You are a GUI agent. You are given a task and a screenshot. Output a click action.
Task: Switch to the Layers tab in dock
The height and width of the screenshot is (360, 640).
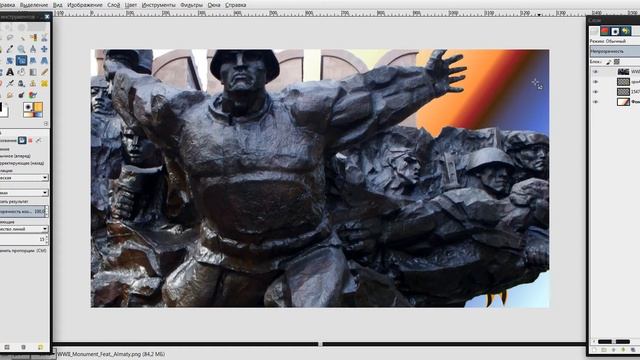(x=594, y=31)
